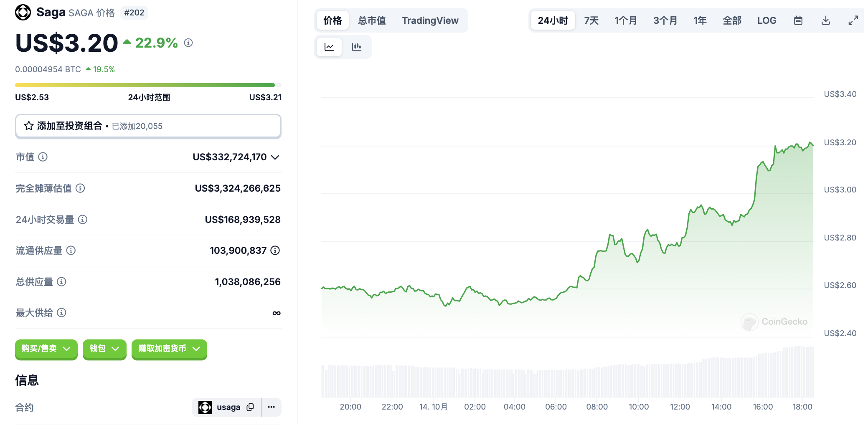The image size is (868, 425).
Task: Select the 1年 time range
Action: (700, 20)
